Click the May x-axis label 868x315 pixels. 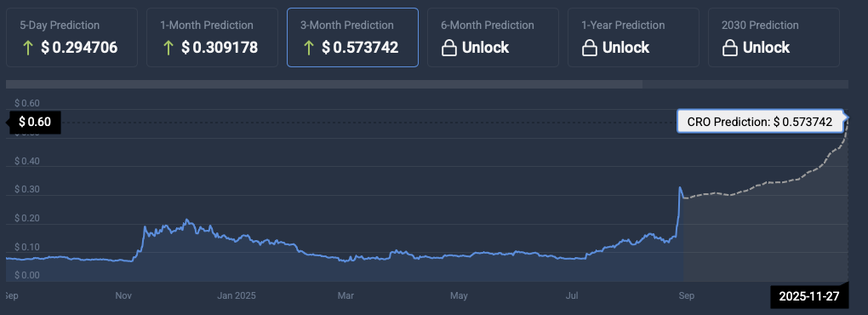[x=459, y=296]
